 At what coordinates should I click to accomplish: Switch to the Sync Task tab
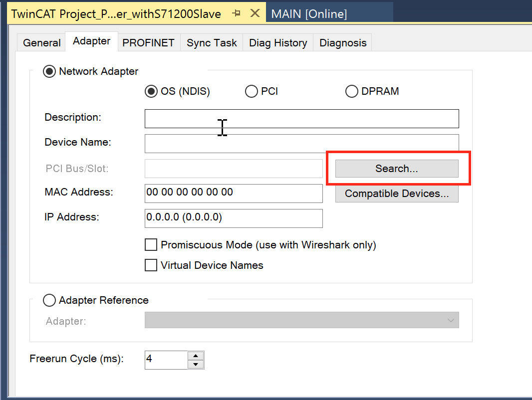coord(212,43)
